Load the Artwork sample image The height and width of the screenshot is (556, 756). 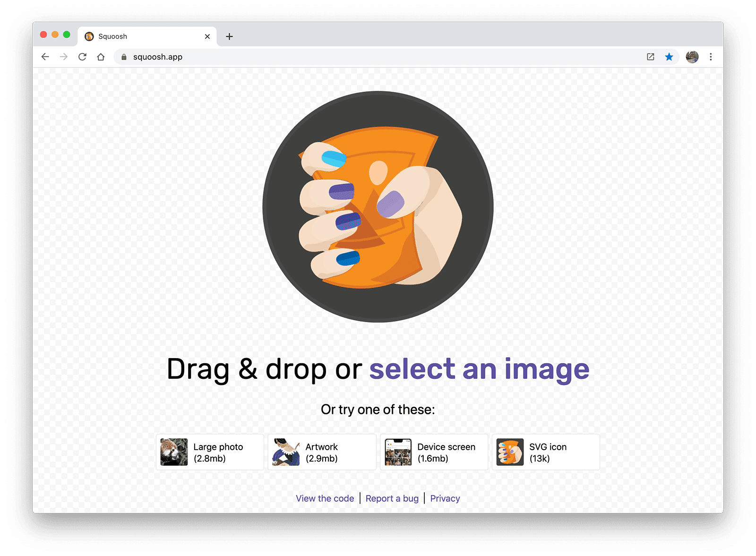click(322, 452)
